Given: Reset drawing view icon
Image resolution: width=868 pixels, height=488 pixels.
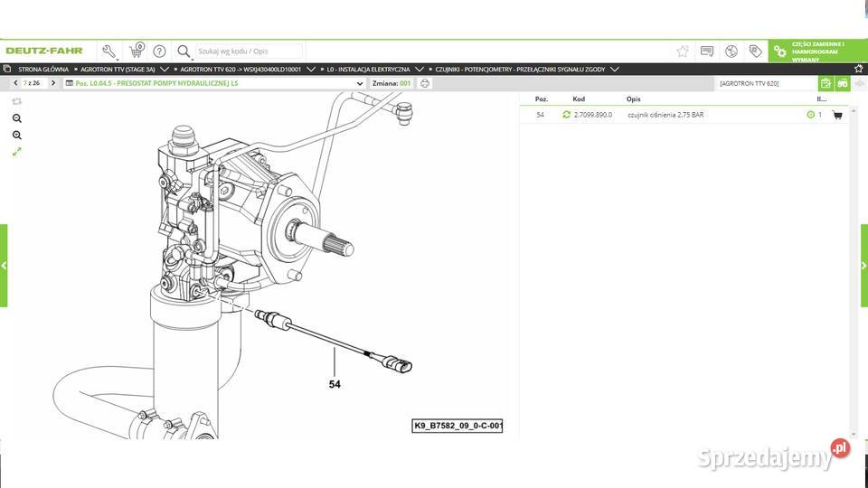Looking at the screenshot, I should [x=16, y=101].
